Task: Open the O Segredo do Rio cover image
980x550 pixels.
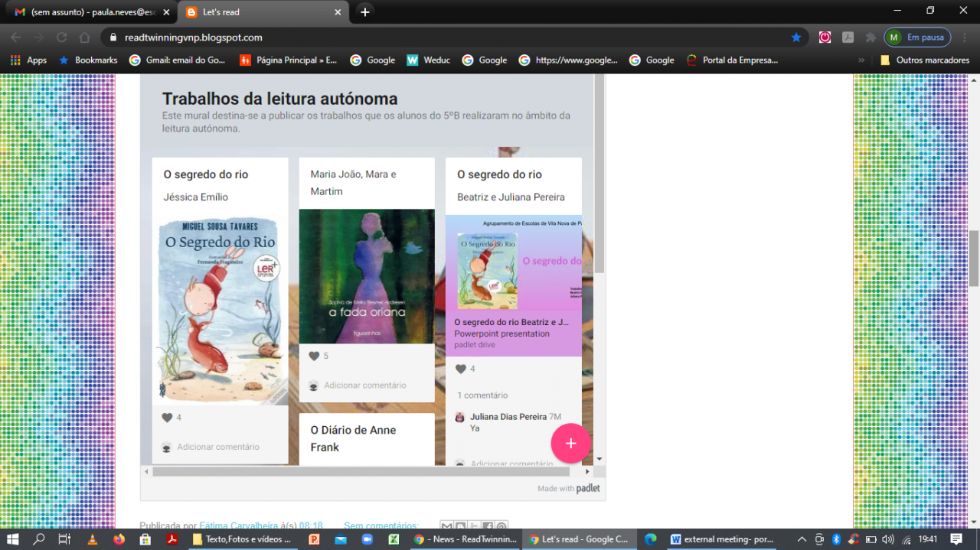Action: click(220, 310)
